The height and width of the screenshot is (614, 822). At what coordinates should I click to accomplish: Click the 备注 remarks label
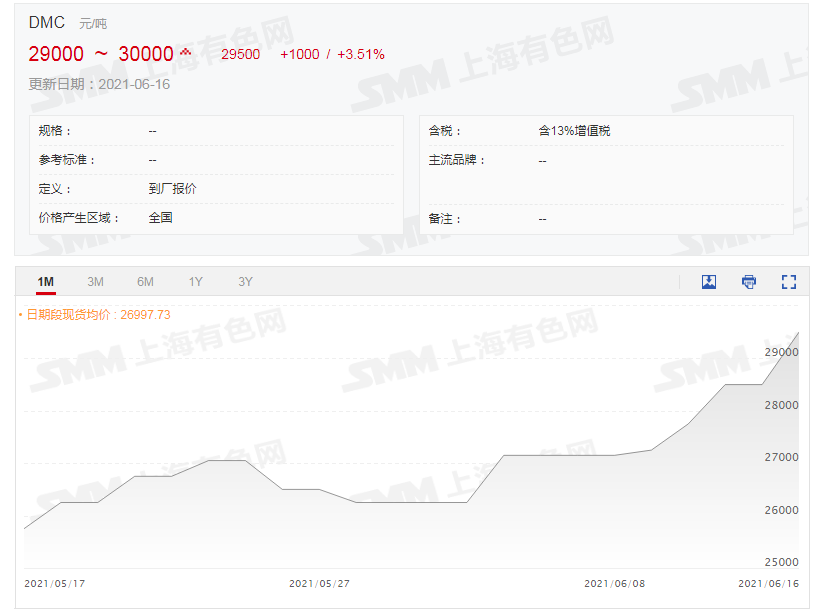point(445,219)
